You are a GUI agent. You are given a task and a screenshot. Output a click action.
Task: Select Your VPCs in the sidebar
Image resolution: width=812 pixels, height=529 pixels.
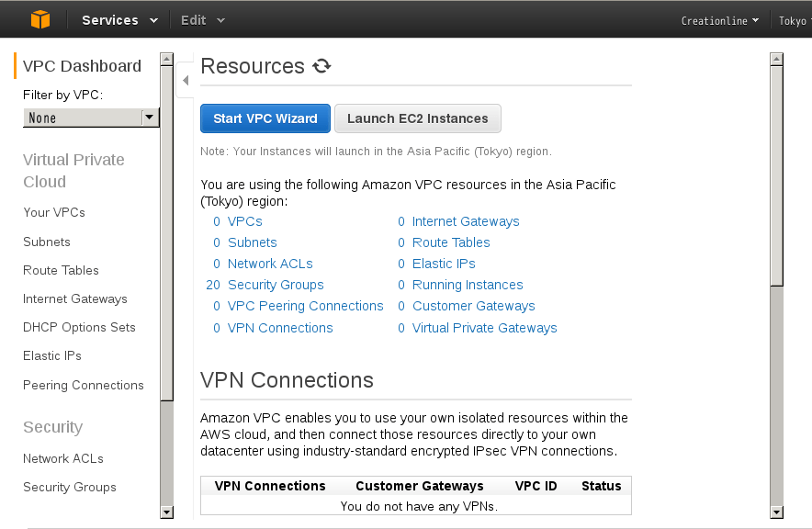[x=54, y=212]
